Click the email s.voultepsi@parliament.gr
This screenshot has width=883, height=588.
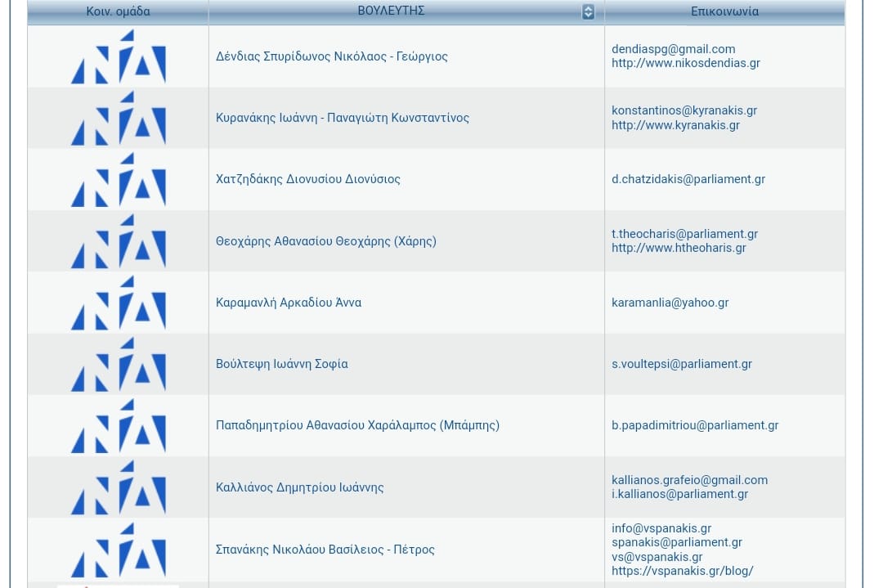click(682, 364)
